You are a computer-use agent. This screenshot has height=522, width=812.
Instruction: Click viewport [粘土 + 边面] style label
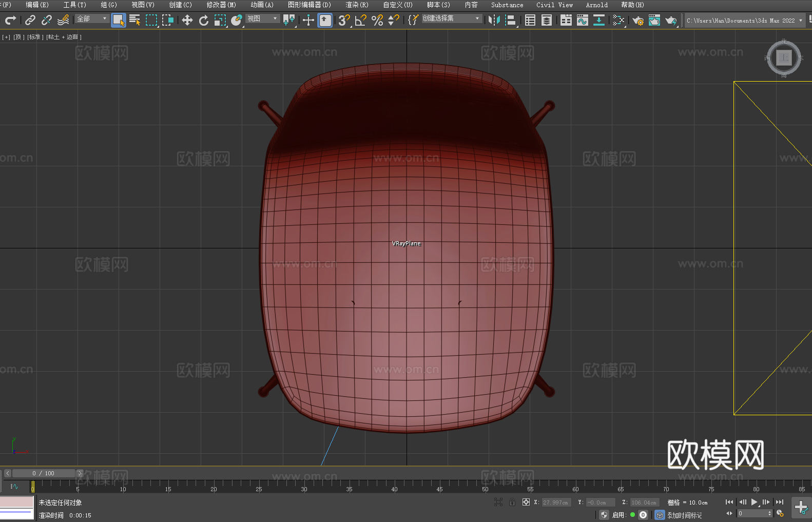coord(64,37)
